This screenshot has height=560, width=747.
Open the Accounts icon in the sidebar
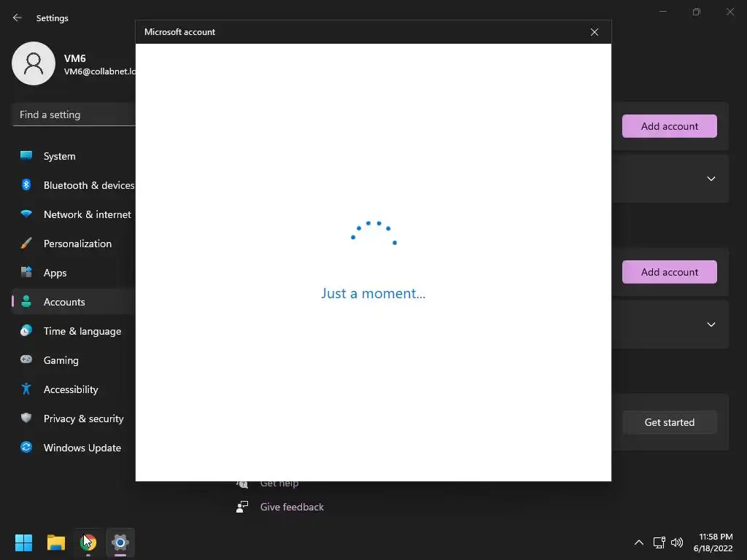coord(26,301)
